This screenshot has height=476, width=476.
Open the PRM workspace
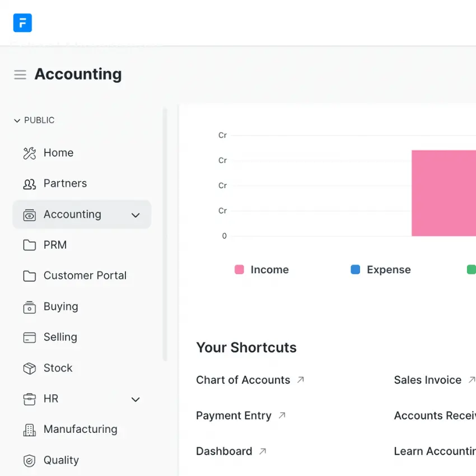(x=55, y=245)
